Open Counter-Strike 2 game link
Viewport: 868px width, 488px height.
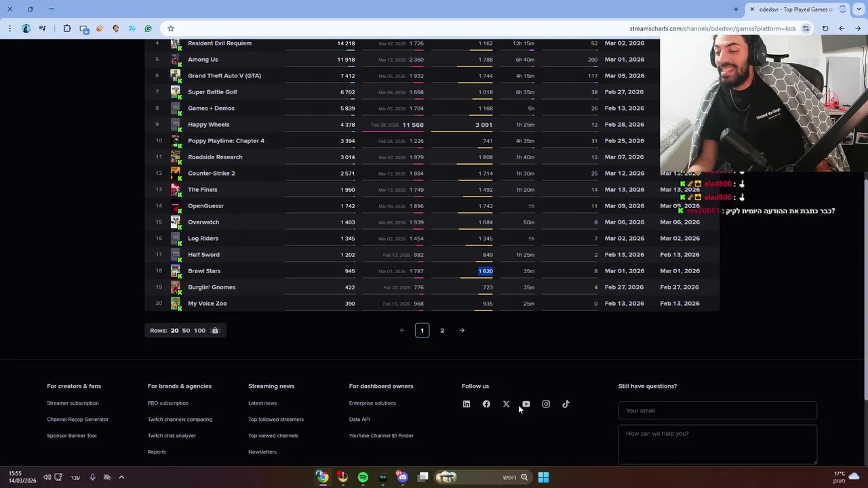point(212,174)
